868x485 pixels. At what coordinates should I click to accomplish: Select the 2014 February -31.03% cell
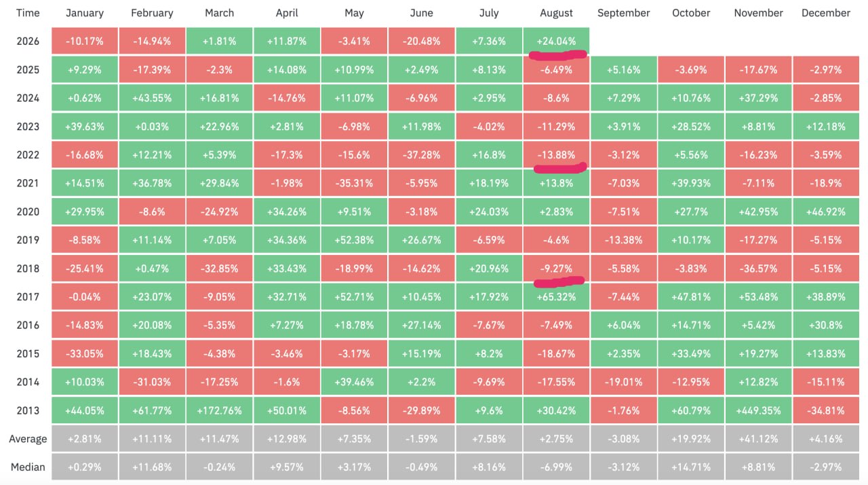[x=152, y=382]
